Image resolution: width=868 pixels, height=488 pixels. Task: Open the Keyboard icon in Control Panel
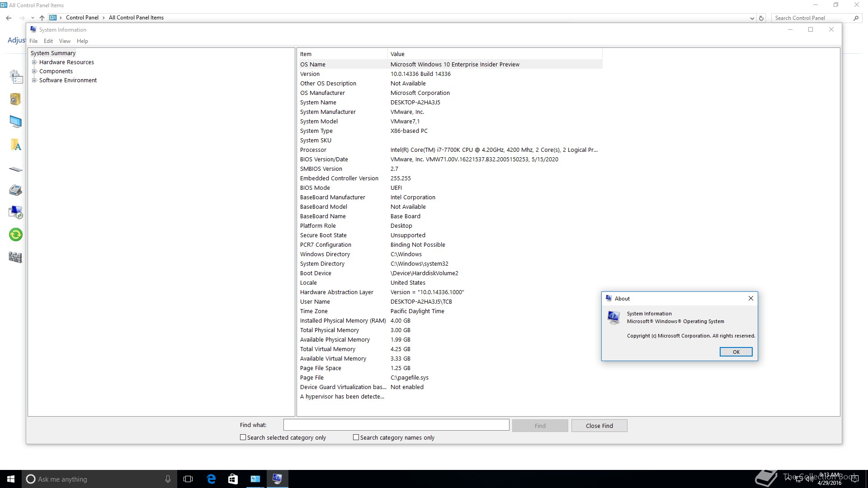coord(15,169)
